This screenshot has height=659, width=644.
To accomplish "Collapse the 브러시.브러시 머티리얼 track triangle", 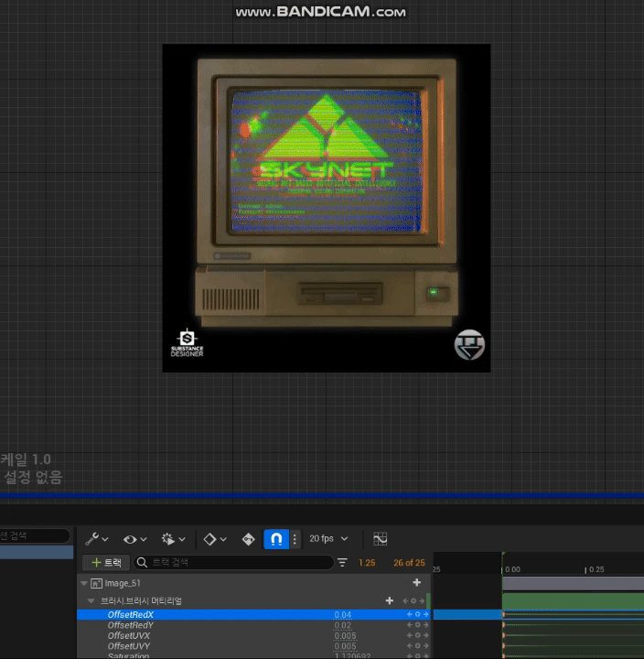I will click(91, 601).
